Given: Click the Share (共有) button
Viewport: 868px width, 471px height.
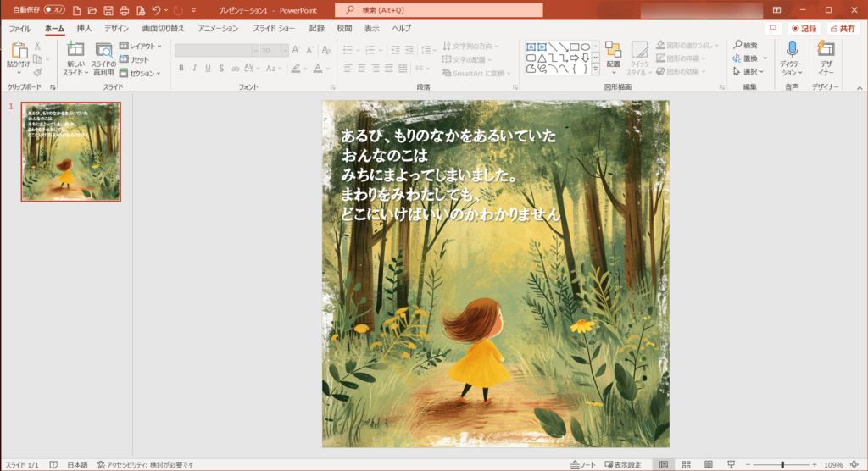Looking at the screenshot, I should tap(843, 28).
